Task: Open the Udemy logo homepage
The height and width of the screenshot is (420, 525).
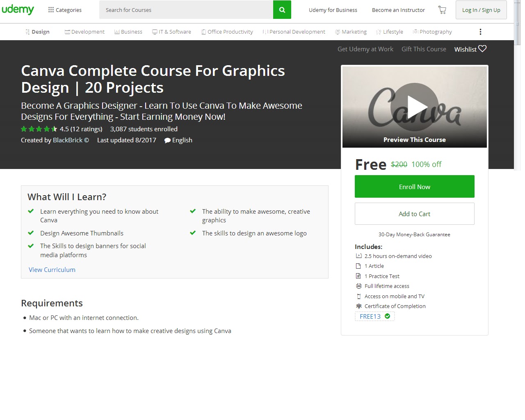Action: (18, 9)
